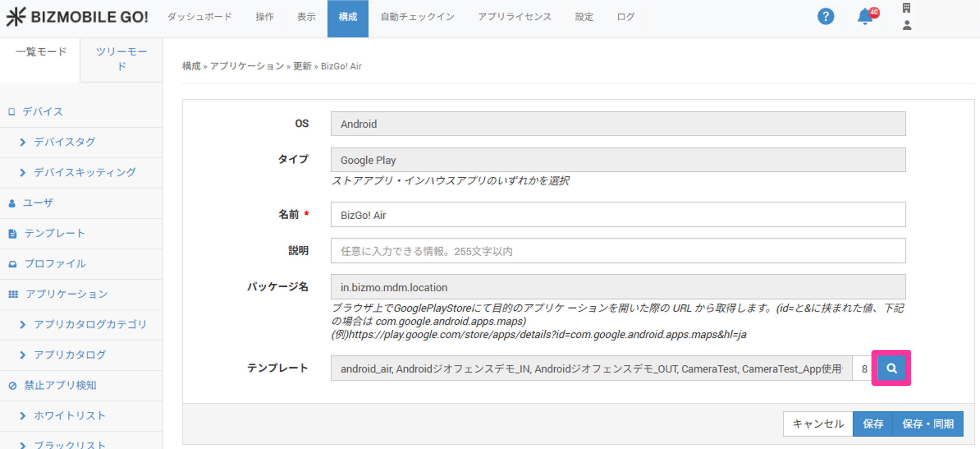Open デバイス in the sidebar

(x=42, y=112)
